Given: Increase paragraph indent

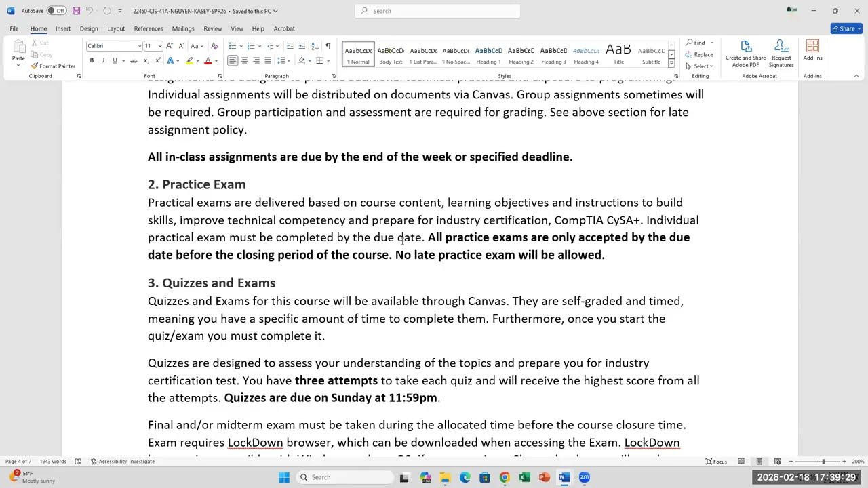Looking at the screenshot, I should click(302, 46).
